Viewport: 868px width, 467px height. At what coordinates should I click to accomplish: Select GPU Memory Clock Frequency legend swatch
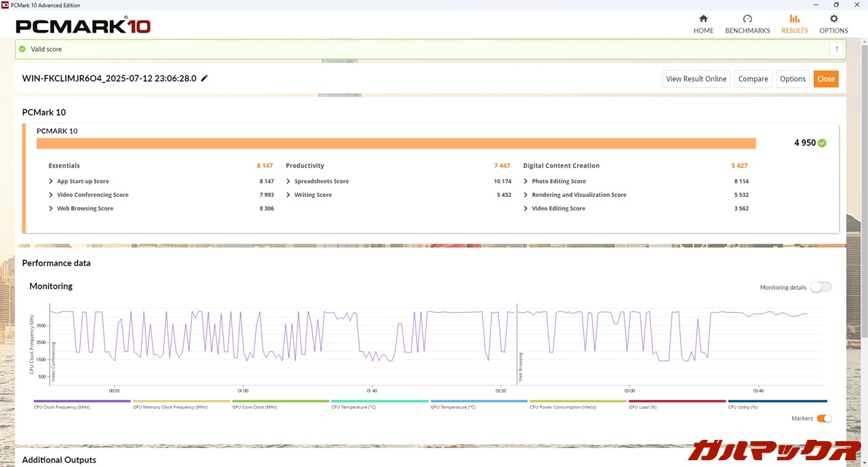click(182, 401)
